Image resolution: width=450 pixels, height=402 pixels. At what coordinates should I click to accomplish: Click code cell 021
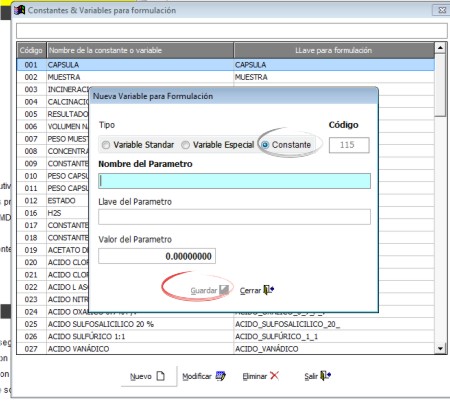[x=31, y=275]
